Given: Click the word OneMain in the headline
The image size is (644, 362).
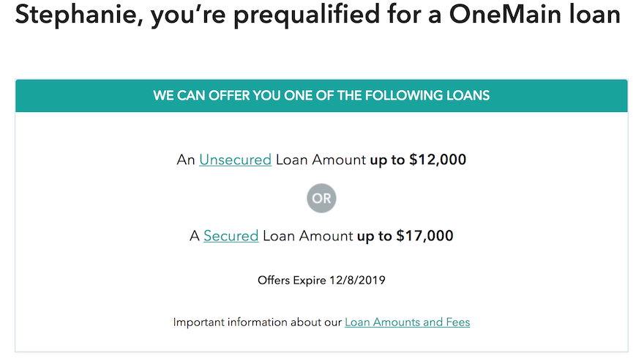Looking at the screenshot, I should coord(506,15).
